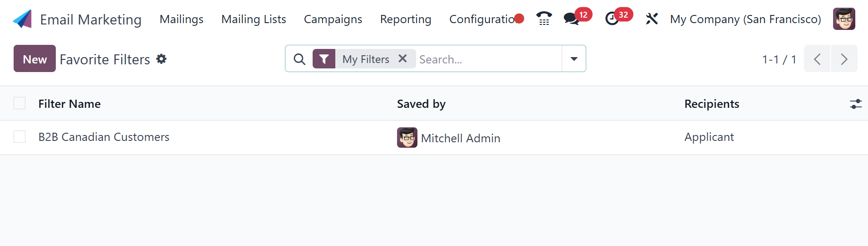868x246 pixels.
Task: Open the user avatar menu
Action: pyautogui.click(x=843, y=19)
